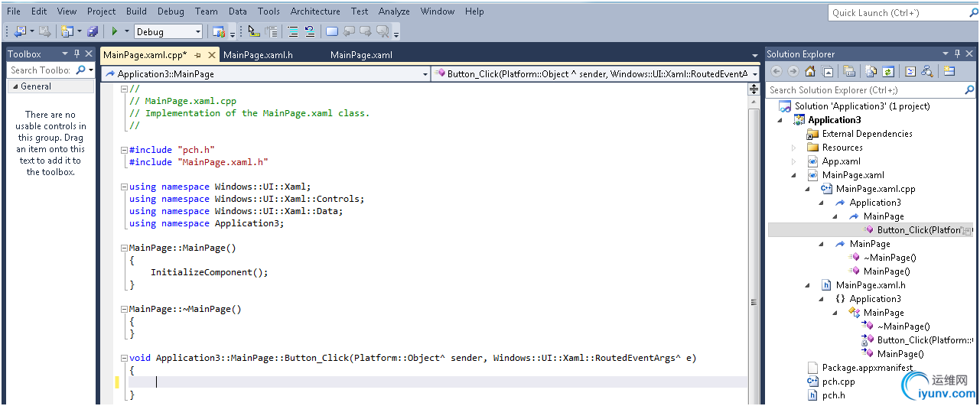
Task: Open the Debug configuration dropdown
Action: coord(198,31)
